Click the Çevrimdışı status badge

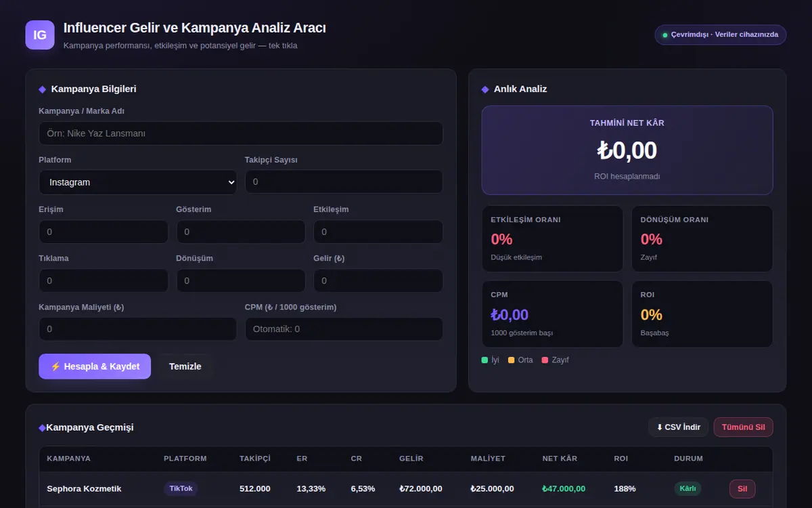[x=720, y=35]
